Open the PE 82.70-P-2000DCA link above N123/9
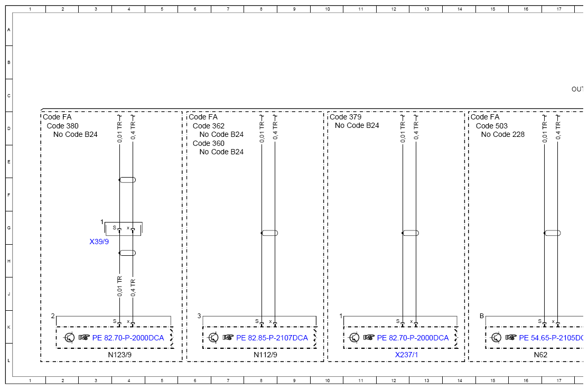 pos(128,338)
